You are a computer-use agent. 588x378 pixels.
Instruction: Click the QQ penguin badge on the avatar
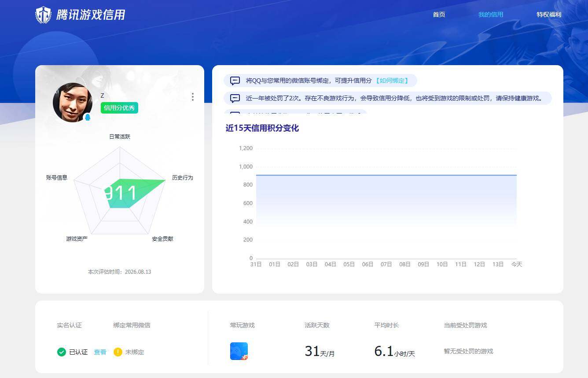(88, 117)
